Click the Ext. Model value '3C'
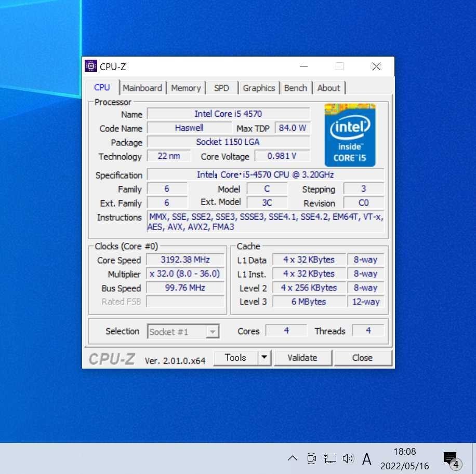Viewport: 476px width, 474px height. 267,202
